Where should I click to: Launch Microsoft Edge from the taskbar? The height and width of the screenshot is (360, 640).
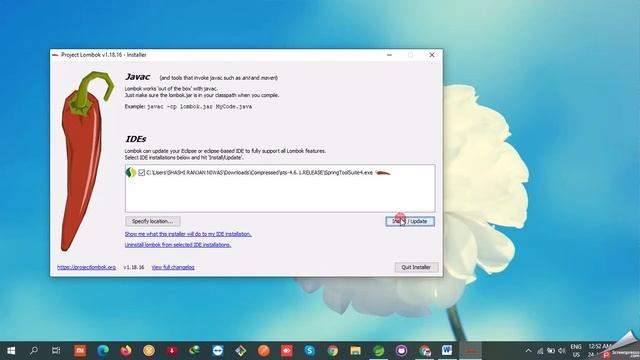tap(103, 351)
